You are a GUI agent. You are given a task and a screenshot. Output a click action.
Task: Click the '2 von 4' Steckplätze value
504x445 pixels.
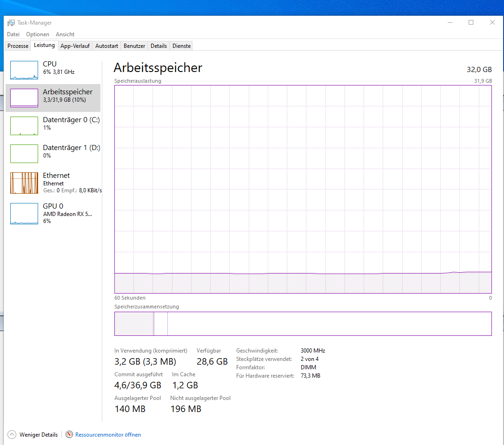click(x=310, y=359)
